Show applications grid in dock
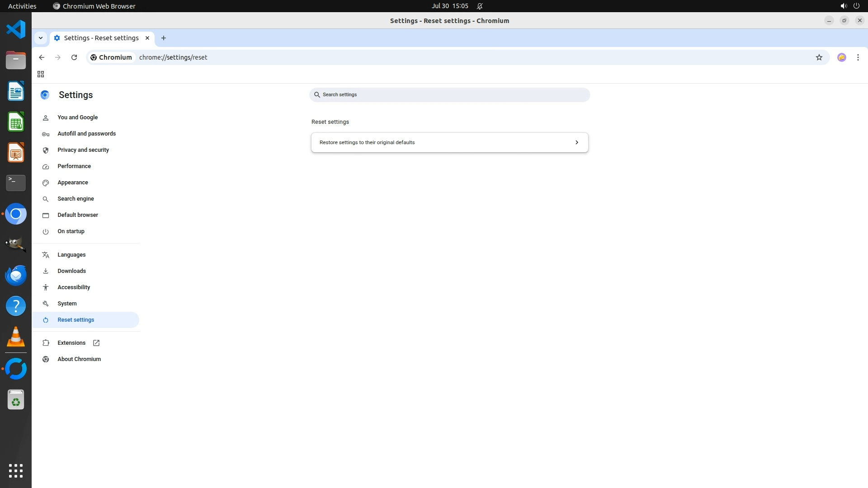The width and height of the screenshot is (868, 488). click(x=16, y=470)
